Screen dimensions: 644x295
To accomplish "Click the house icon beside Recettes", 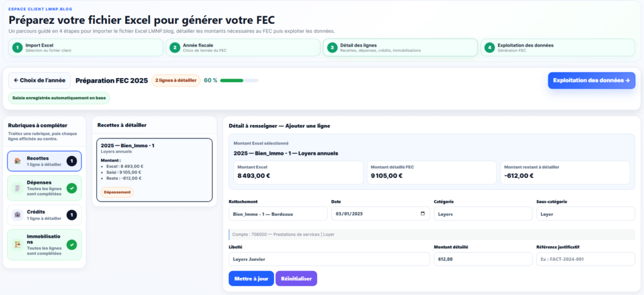I will (x=17, y=161).
